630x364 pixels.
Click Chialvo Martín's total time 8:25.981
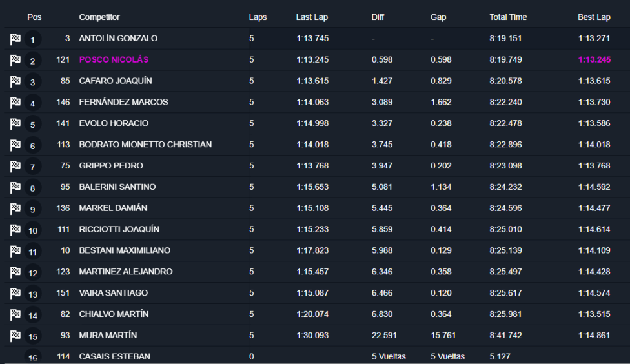click(x=505, y=314)
